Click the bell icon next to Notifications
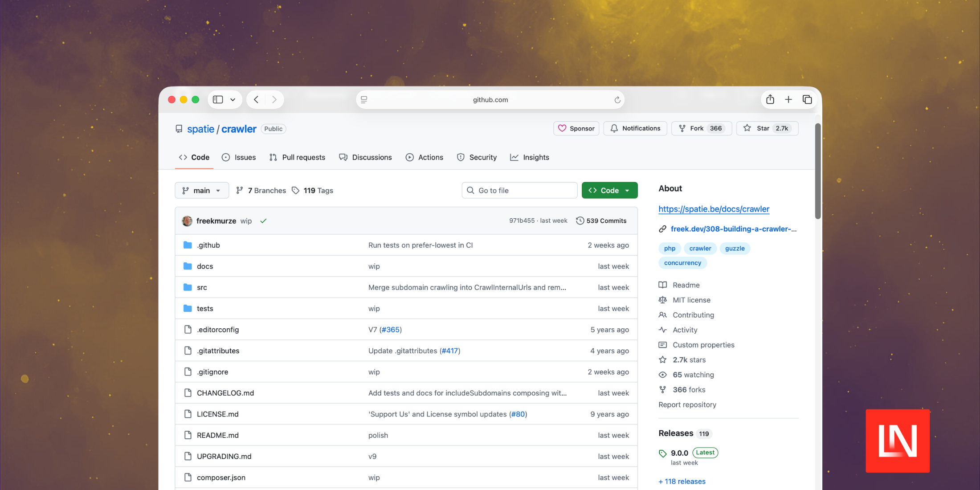The image size is (980, 490). coord(614,128)
